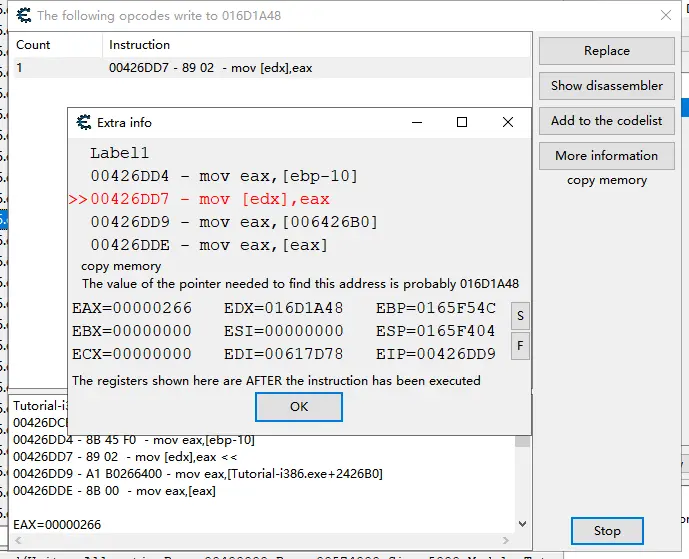
Task: Click down arrow of lower pane scrollbar
Action: (x=522, y=524)
